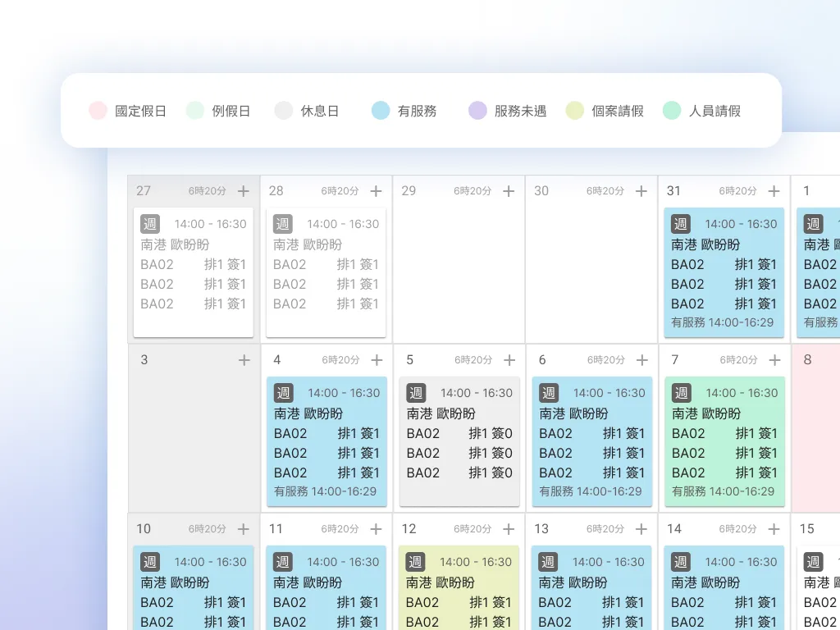Click the plus icon on day 4

click(377, 360)
